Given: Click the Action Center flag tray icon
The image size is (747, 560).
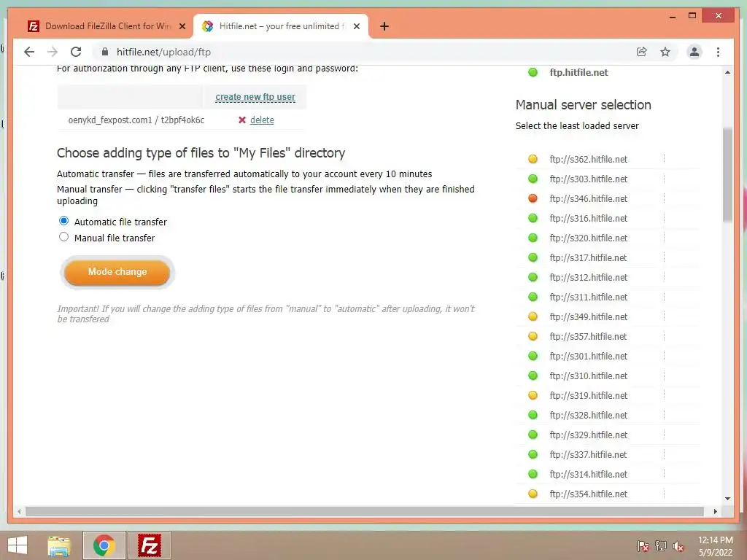Looking at the screenshot, I should click(643, 546).
